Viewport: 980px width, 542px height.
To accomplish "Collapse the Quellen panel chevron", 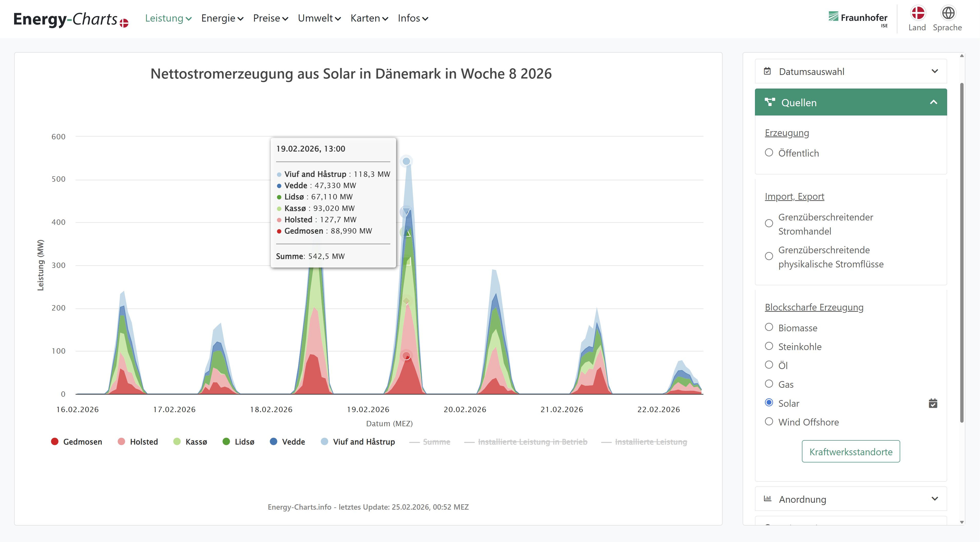I will (933, 102).
